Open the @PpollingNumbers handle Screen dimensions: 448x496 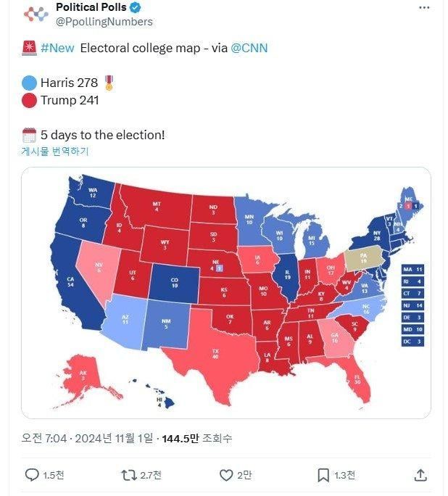tap(104, 22)
